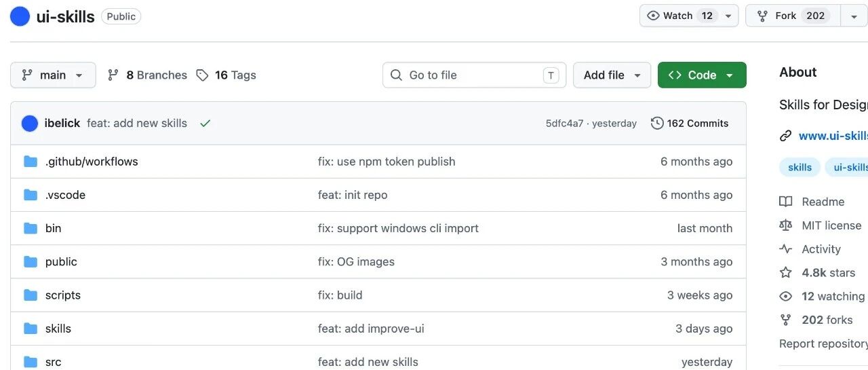868x370 pixels.
Task: Click ibelick's commit author avatar
Action: click(x=30, y=124)
